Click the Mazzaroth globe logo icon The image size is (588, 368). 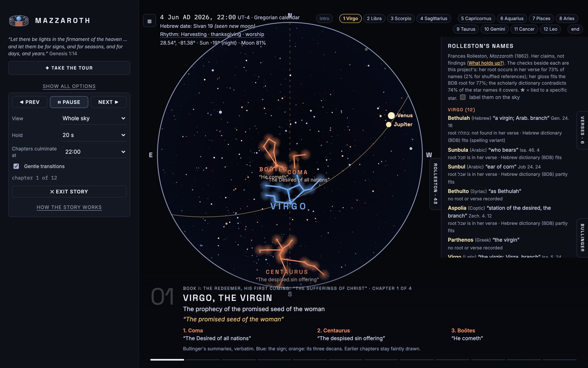tap(19, 20)
